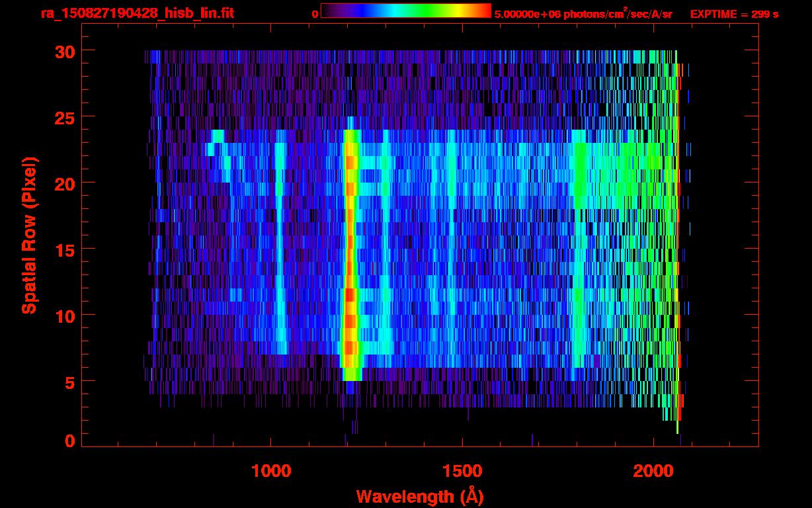Click the ra_150827190428_hisb_lin.fit filename title

(137, 13)
